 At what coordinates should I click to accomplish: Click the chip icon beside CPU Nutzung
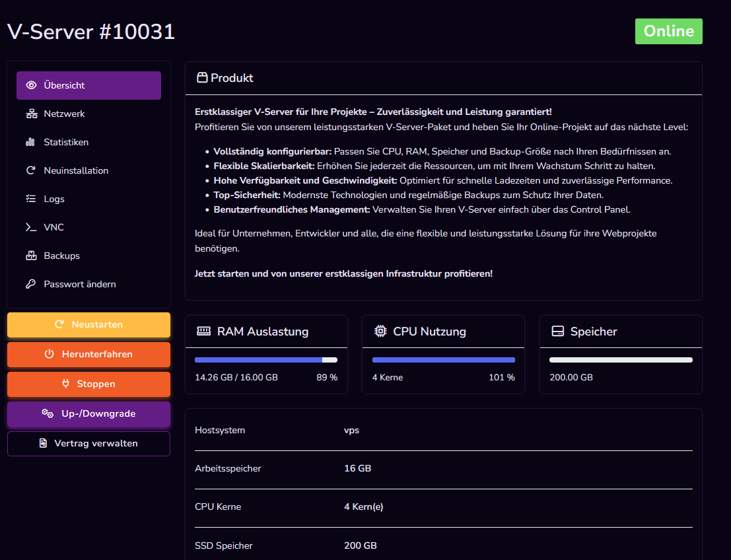point(380,331)
